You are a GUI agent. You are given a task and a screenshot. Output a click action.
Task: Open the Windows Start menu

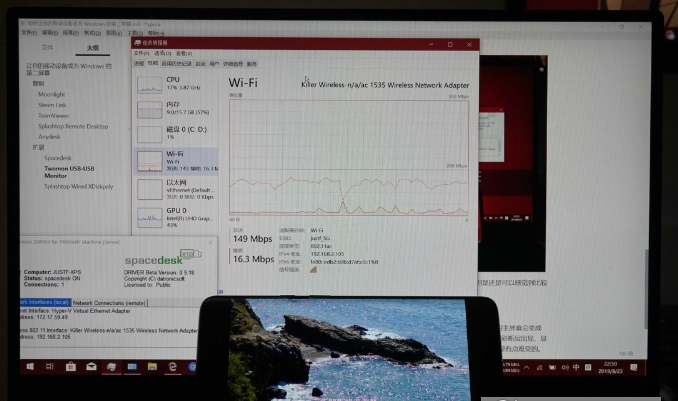click(x=30, y=366)
